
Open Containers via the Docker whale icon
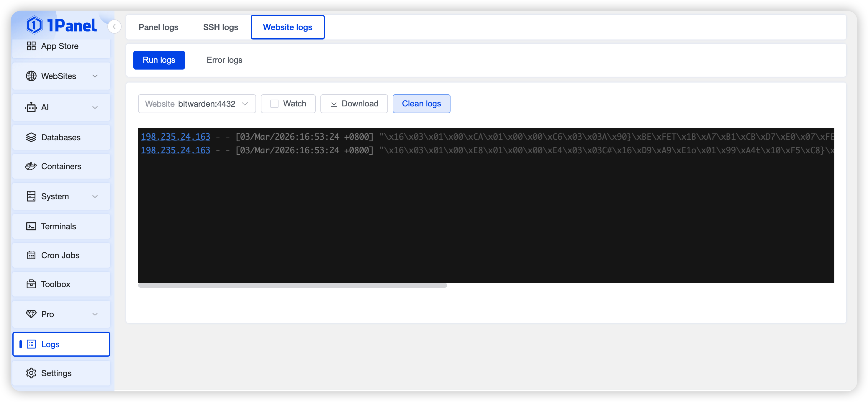pyautogui.click(x=31, y=166)
